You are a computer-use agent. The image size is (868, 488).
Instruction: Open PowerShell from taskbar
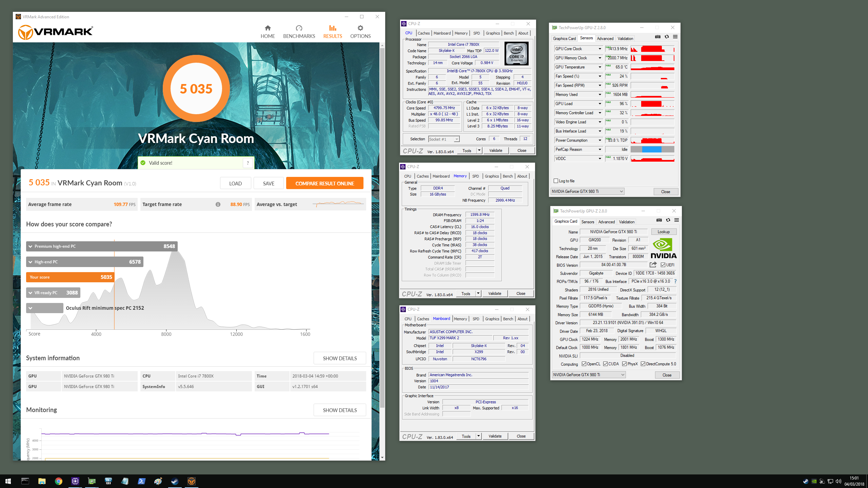click(141, 481)
